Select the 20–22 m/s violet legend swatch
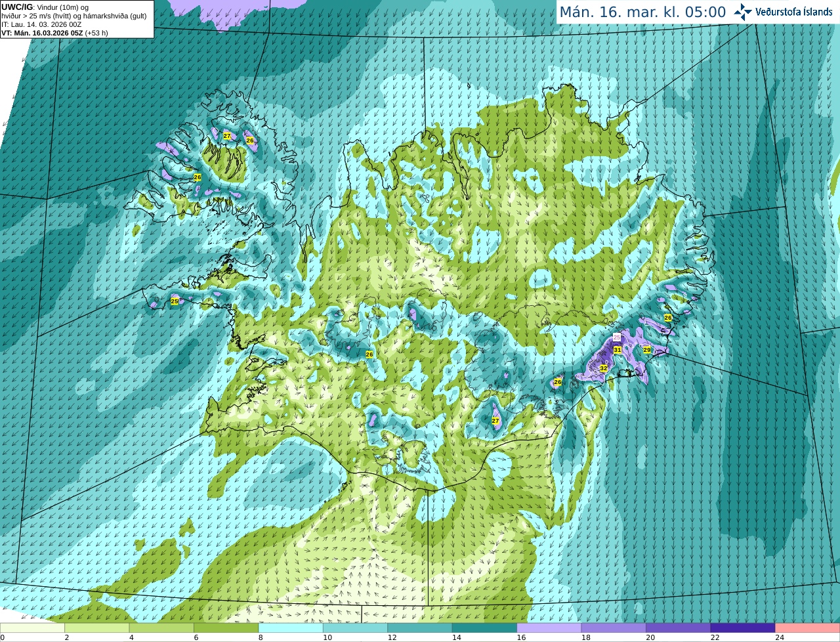 tap(679, 628)
